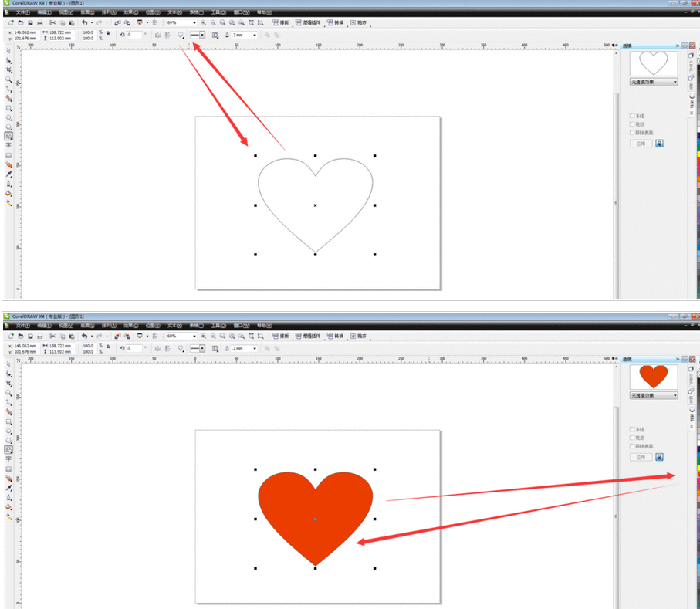Image resolution: width=700 pixels, height=609 pixels.
Task: Expand 69% zoom level dropdown in upper window
Action: coord(194,23)
